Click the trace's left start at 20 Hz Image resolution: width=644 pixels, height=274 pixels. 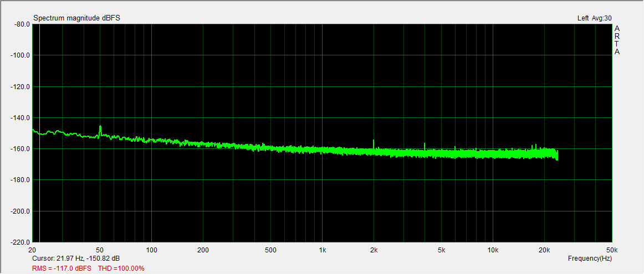tap(34, 131)
